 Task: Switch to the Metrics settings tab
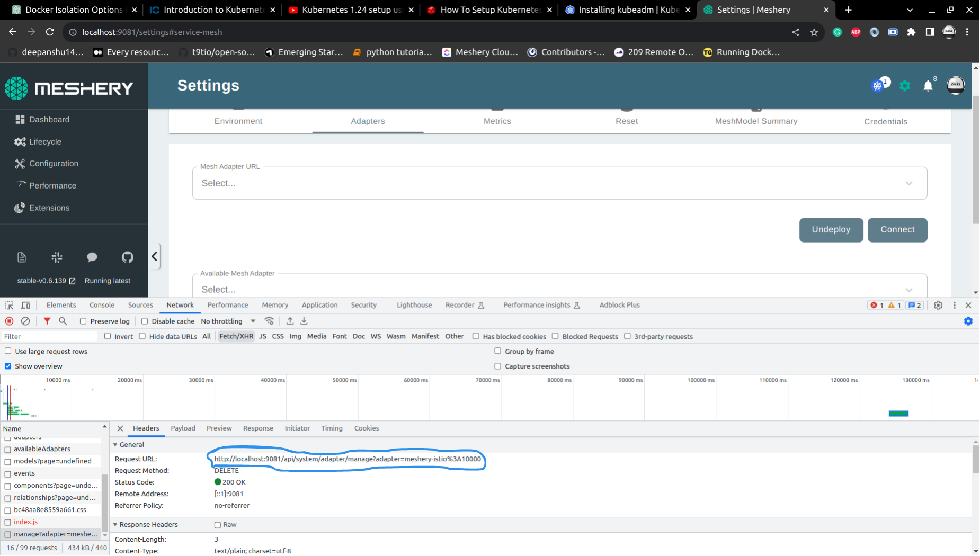497,121
